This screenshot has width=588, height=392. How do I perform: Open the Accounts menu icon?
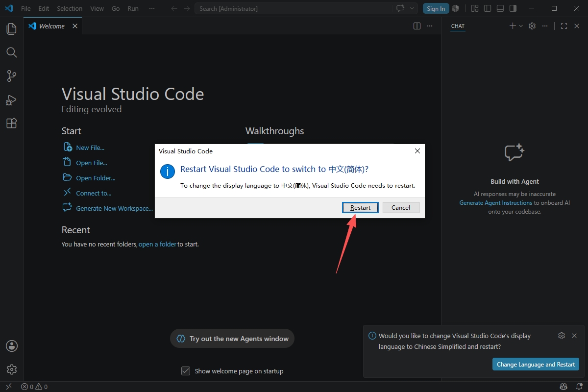pyautogui.click(x=12, y=346)
